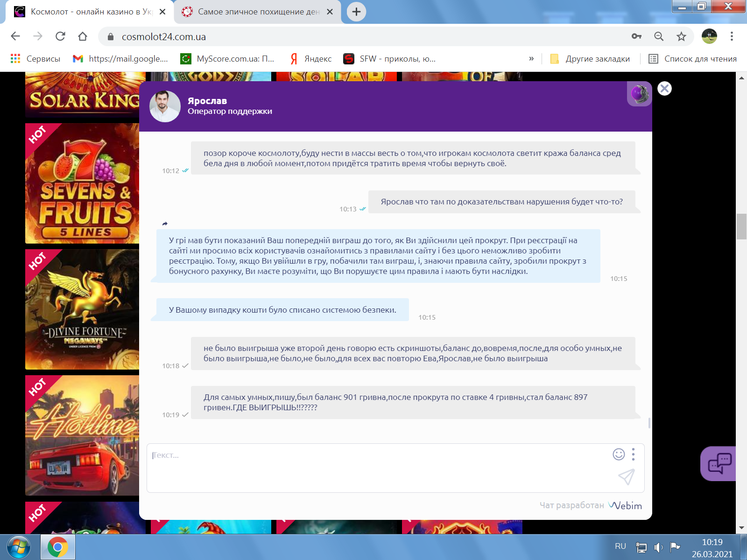Image resolution: width=747 pixels, height=560 pixels.
Task: Open the network tray icon
Action: (x=641, y=547)
